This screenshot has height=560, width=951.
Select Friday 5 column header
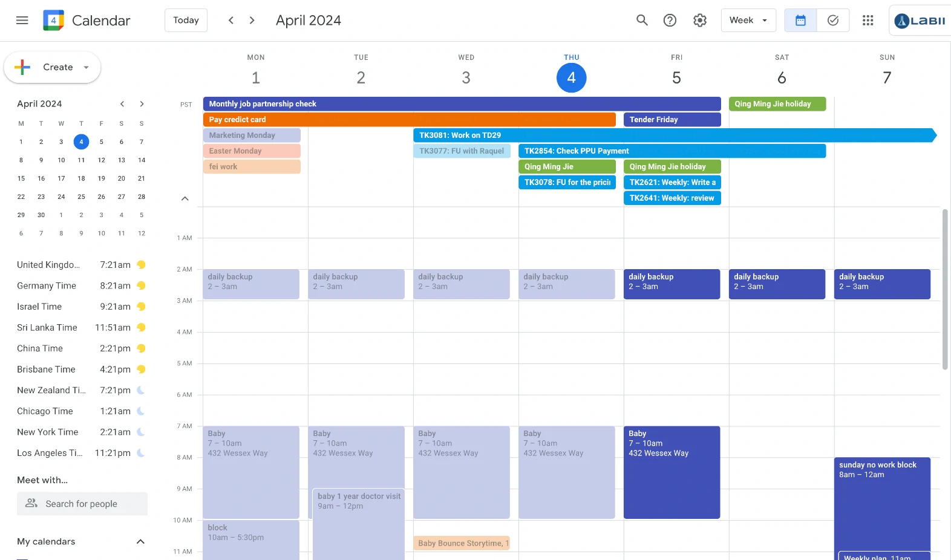coord(676,77)
